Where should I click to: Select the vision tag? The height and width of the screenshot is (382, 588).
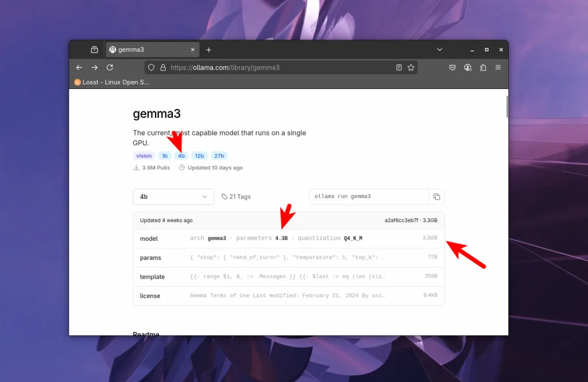coord(144,156)
